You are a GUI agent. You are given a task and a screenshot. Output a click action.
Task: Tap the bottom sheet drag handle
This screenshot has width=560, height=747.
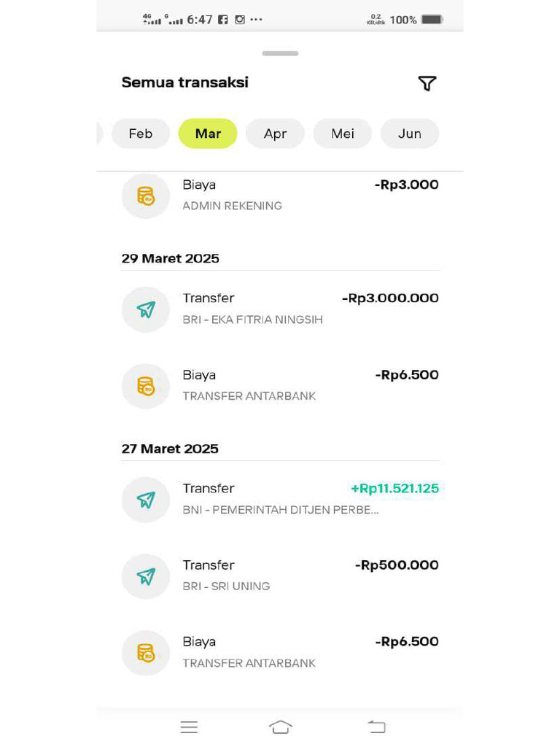coord(280,53)
